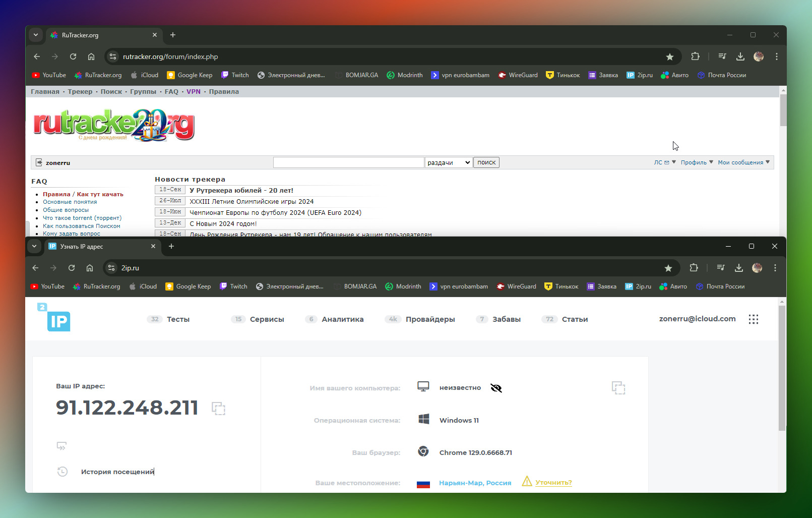Viewport: 812px width, 518px height.
Task: Go to home page in 2ip.ru window
Action: (x=90, y=268)
